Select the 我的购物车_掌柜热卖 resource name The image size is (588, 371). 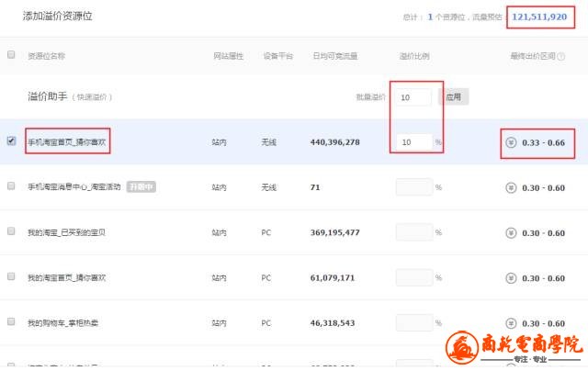[x=63, y=323]
